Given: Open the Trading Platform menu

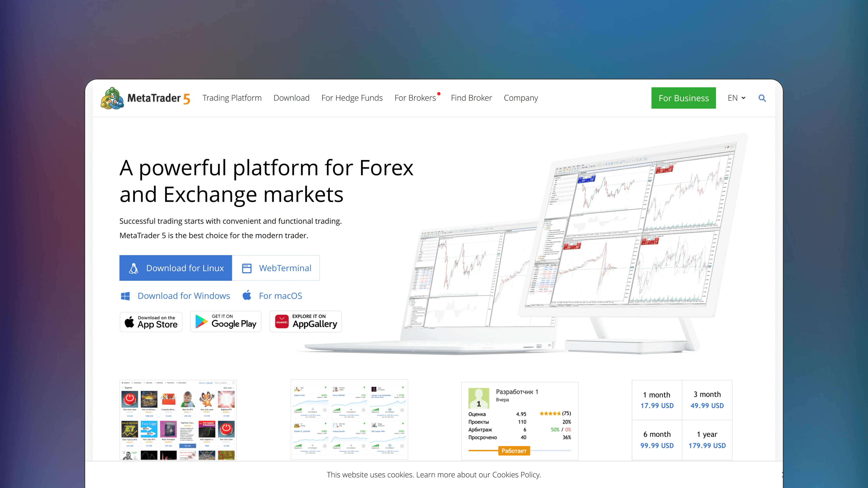Looking at the screenshot, I should pos(232,98).
